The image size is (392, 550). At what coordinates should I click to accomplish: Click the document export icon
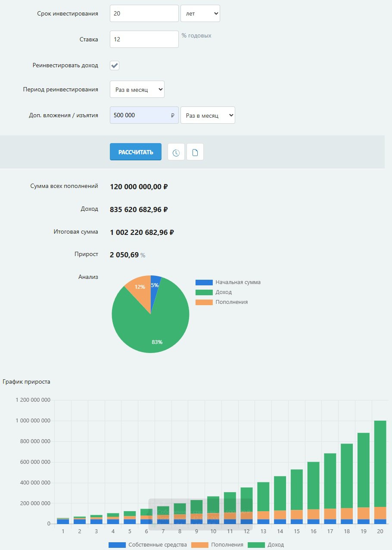pos(195,152)
